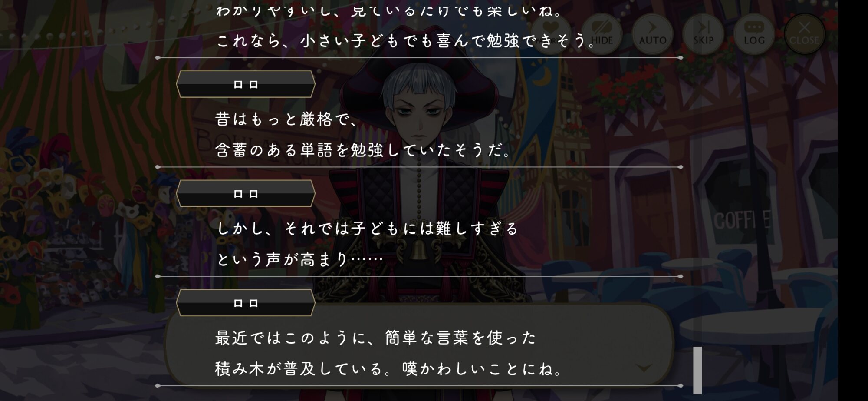Screen dimensions: 868x401
Task: Click the line という声が高まり……
Action: [x=299, y=259]
